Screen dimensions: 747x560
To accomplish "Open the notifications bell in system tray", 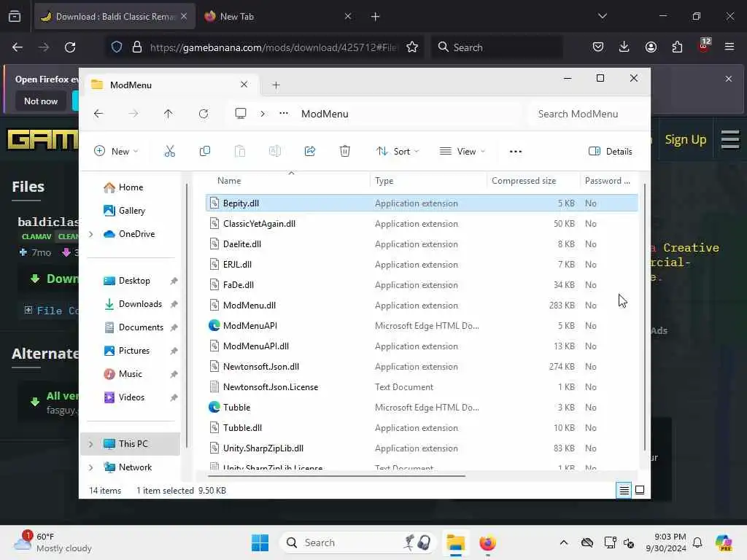I will tap(697, 542).
